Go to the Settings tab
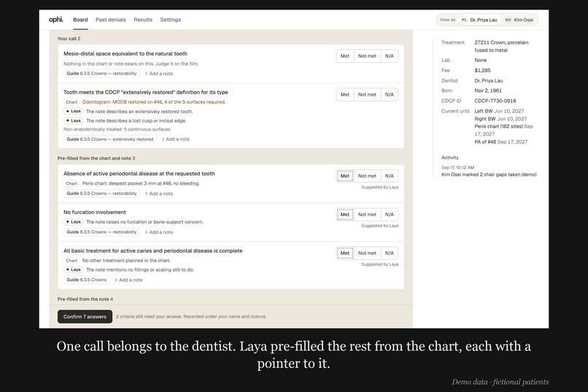 point(170,20)
